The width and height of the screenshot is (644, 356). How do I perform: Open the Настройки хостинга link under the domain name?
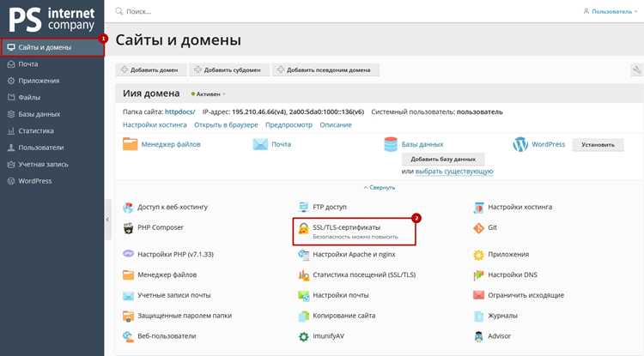coord(155,124)
